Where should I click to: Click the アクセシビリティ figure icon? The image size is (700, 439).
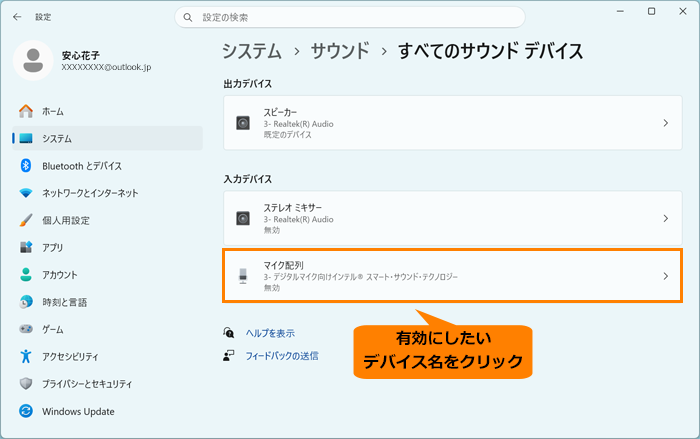26,356
